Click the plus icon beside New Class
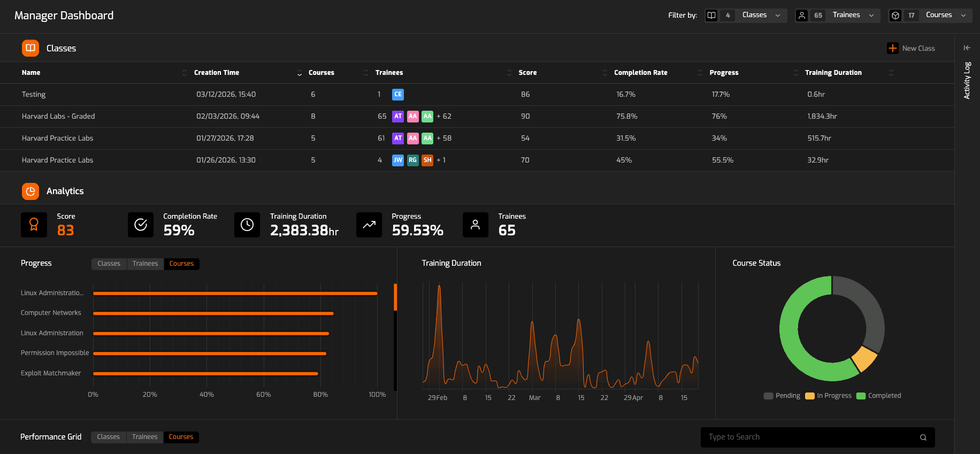Image resolution: width=980 pixels, height=454 pixels. coord(893,48)
